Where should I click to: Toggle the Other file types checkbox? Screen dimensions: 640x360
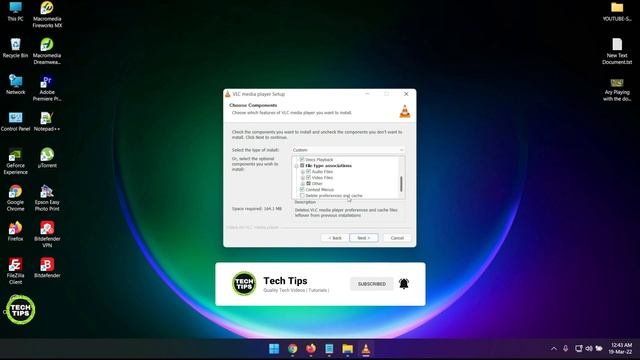[308, 183]
